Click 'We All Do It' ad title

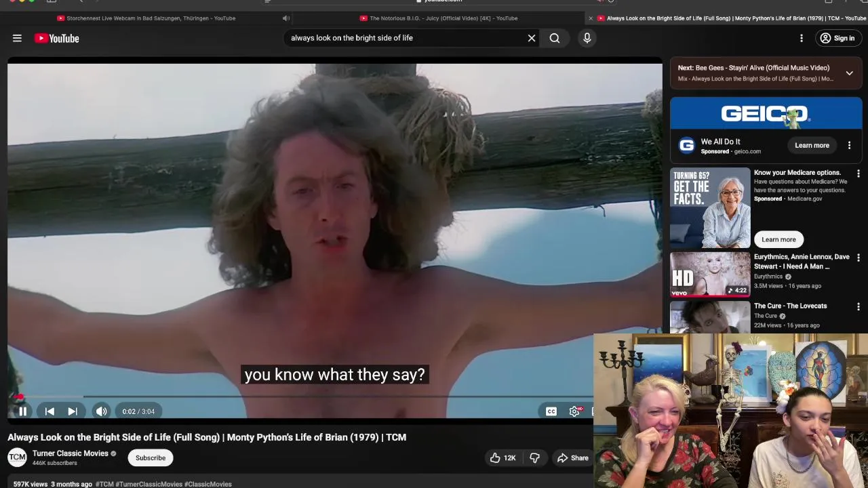720,142
